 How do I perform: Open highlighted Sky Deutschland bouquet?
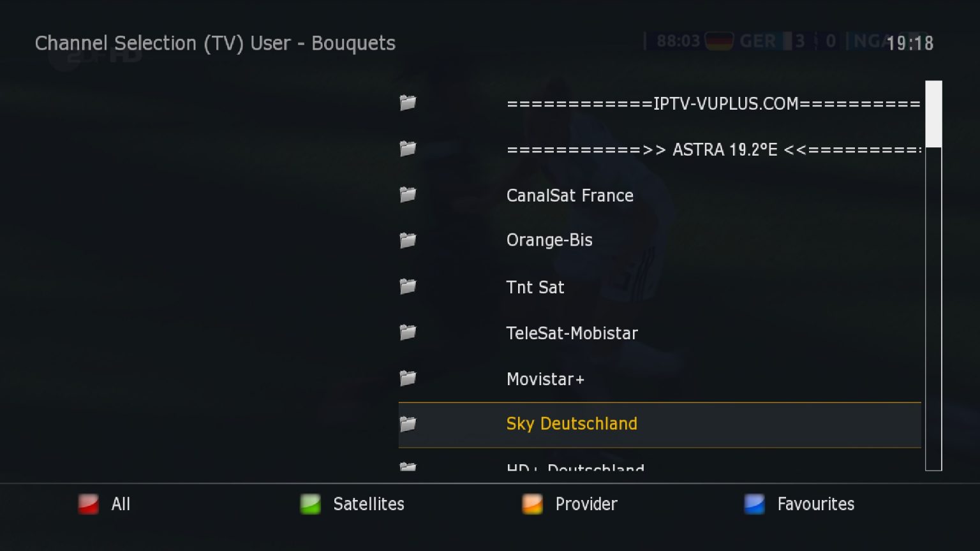point(660,425)
